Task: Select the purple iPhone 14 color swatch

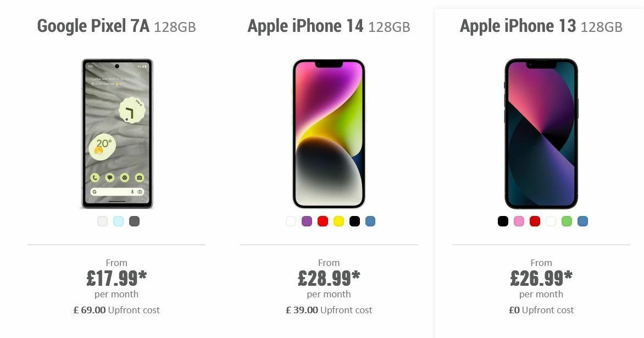Action: (x=307, y=221)
